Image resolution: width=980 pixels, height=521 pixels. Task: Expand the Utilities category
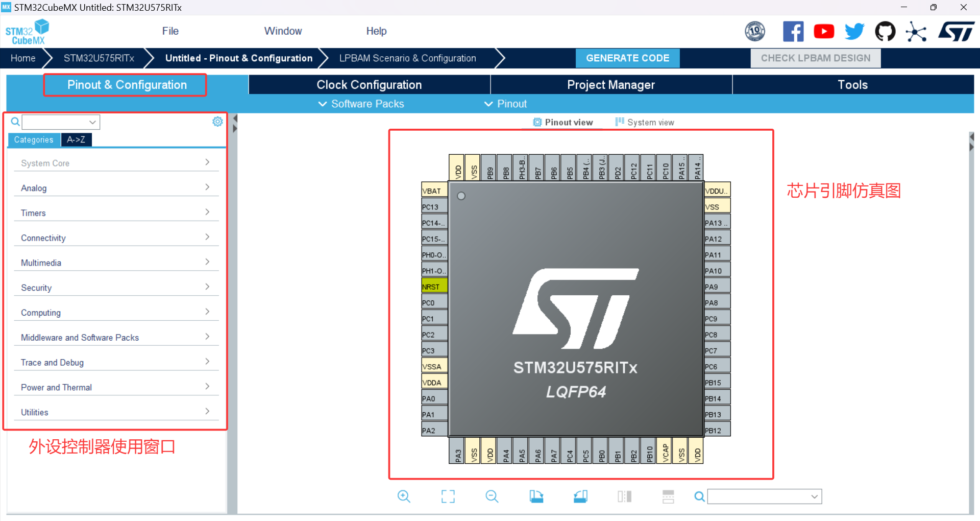(x=116, y=412)
